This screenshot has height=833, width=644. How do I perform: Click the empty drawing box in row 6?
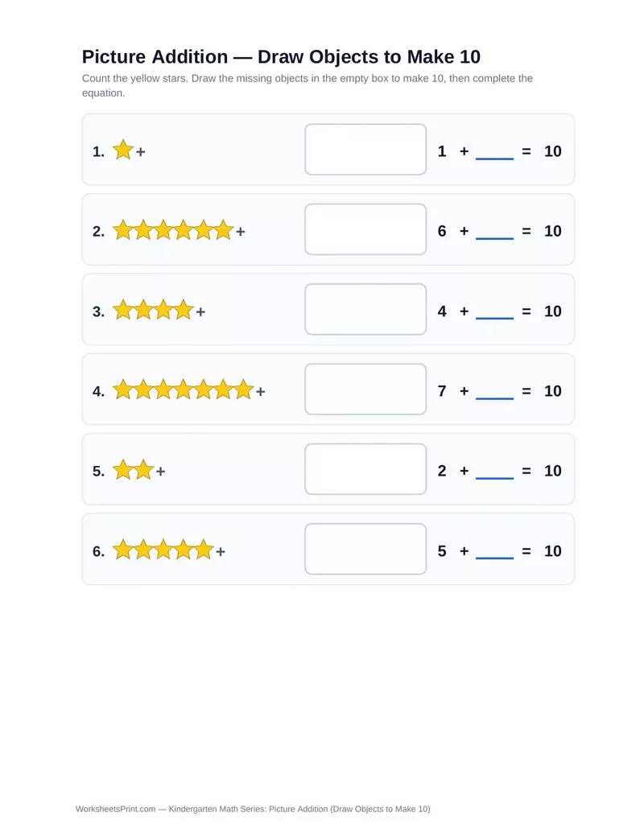point(365,549)
